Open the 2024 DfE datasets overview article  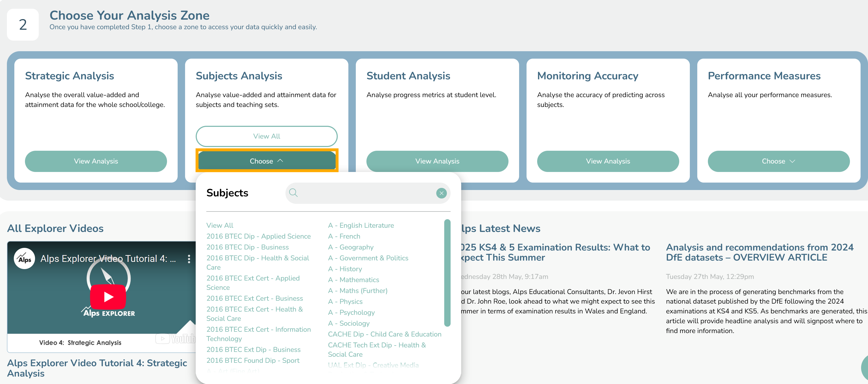coord(759,252)
